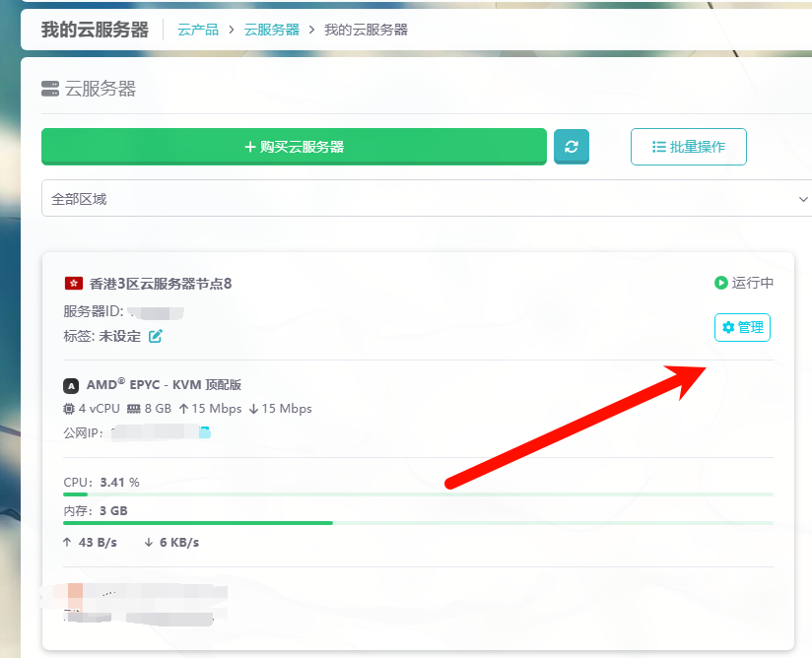Go to 云产品 in the breadcrumb

(x=198, y=30)
